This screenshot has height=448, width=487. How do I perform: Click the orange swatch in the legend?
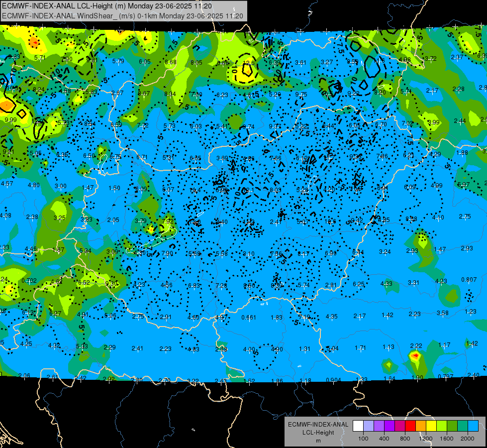click(x=421, y=426)
